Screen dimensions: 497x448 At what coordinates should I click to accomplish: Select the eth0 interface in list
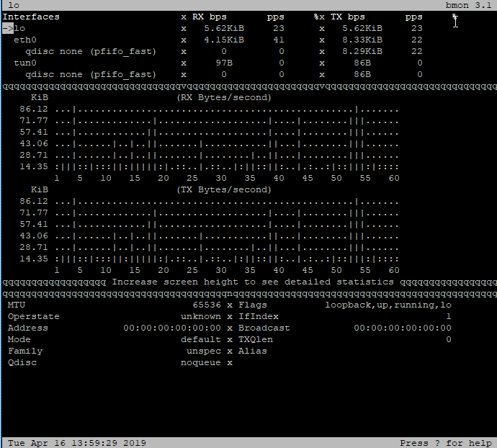[25, 40]
